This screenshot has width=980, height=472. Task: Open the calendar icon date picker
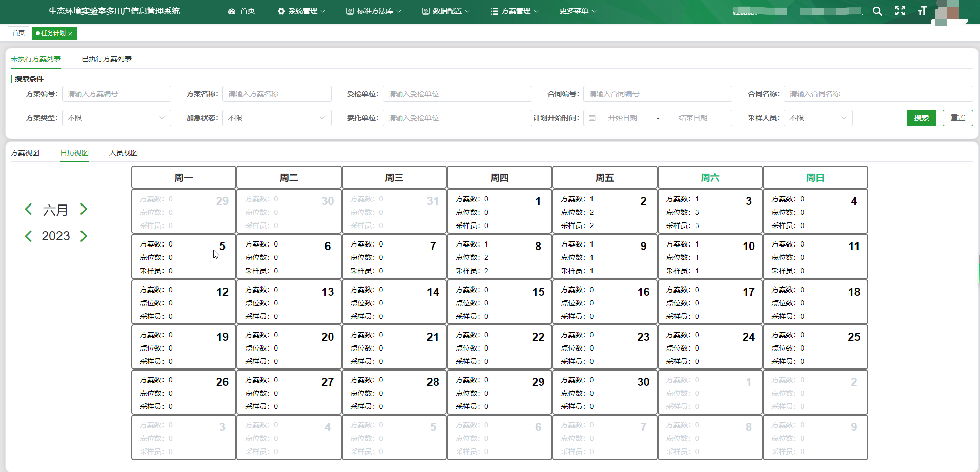pos(592,118)
